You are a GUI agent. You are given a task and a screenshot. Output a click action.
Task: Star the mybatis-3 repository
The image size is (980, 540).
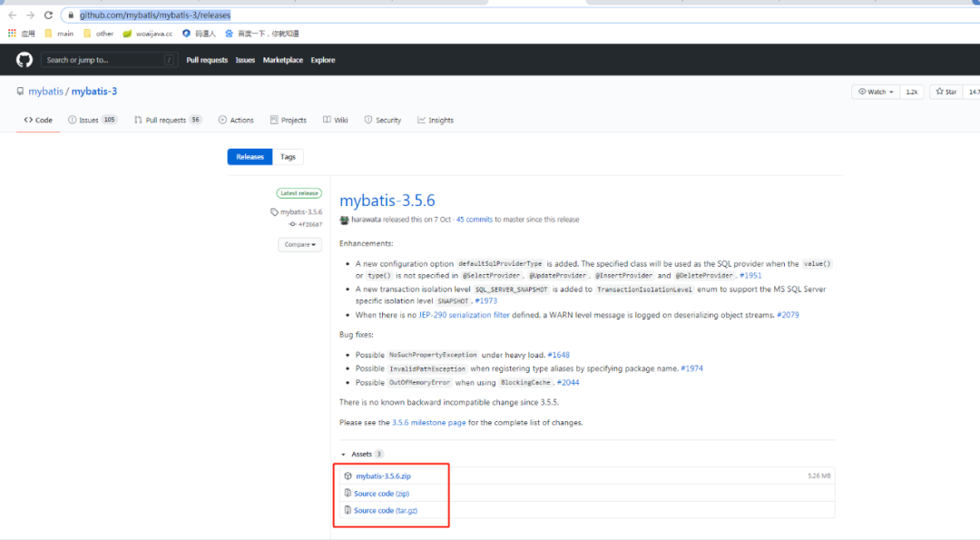click(946, 92)
